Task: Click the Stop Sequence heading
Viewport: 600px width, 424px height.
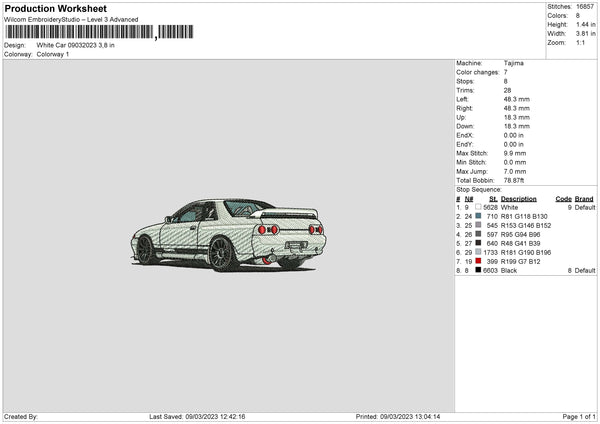Action: point(479,188)
